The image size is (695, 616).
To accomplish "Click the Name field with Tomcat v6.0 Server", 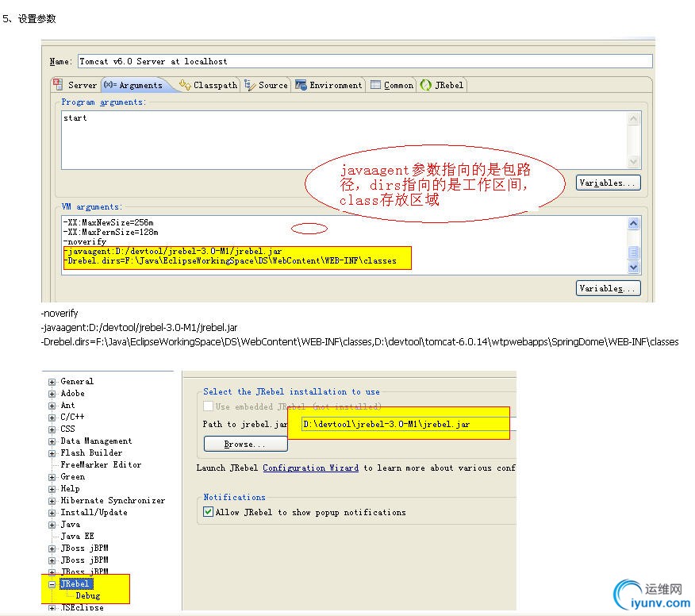I will click(x=365, y=61).
